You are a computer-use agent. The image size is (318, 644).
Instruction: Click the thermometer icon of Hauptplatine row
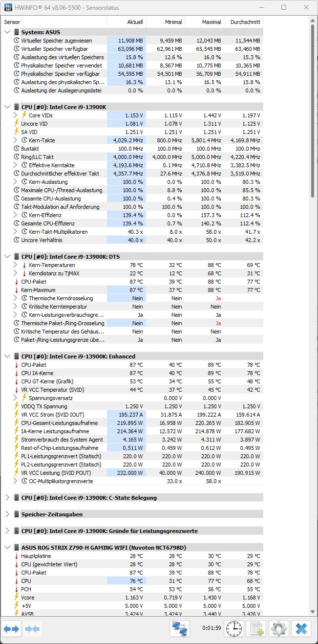(x=17, y=556)
